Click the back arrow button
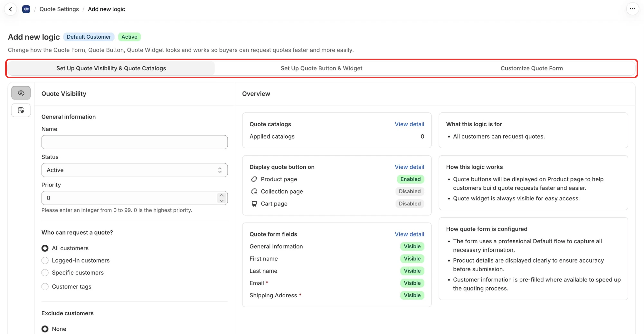 click(11, 9)
